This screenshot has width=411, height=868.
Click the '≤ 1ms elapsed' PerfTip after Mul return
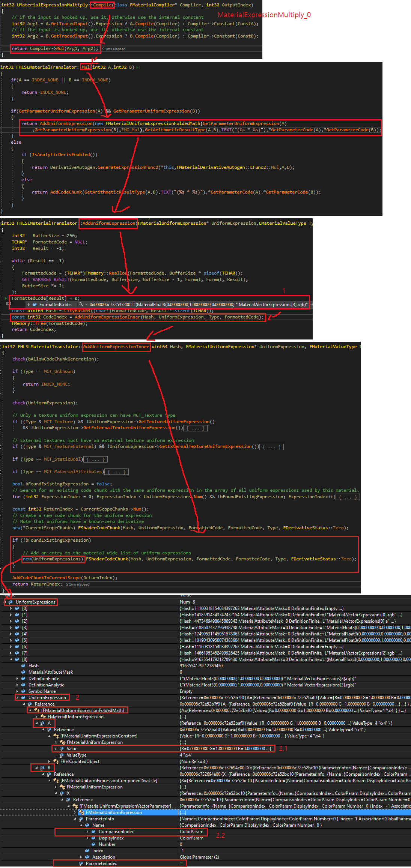pos(114,49)
